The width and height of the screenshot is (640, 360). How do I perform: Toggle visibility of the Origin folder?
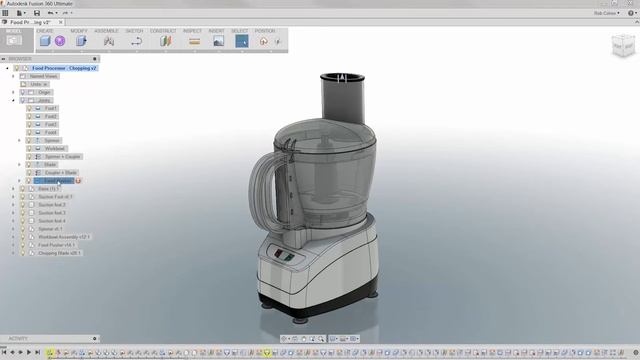tap(22, 92)
